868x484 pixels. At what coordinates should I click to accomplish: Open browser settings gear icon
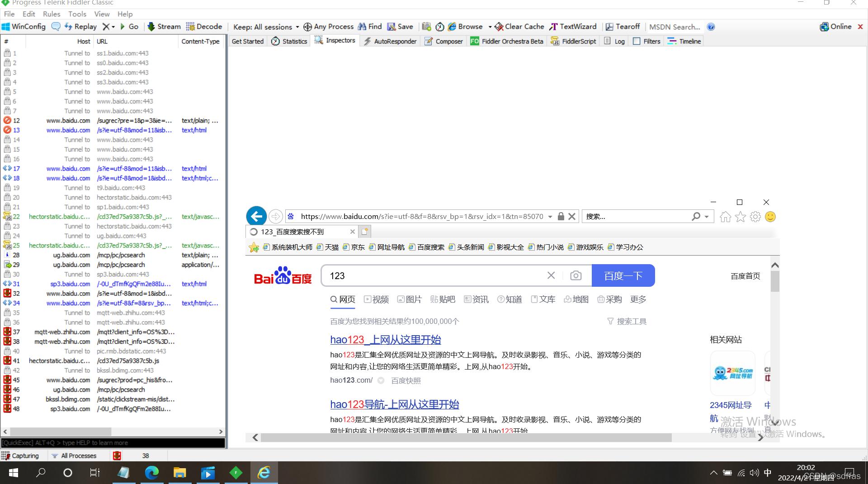coord(755,217)
